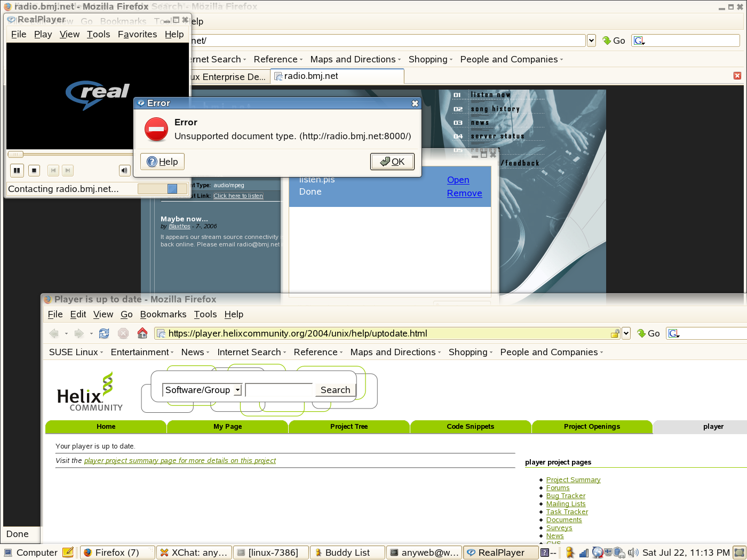Open RealPlayer Help menu
747x560 pixels.
(174, 34)
